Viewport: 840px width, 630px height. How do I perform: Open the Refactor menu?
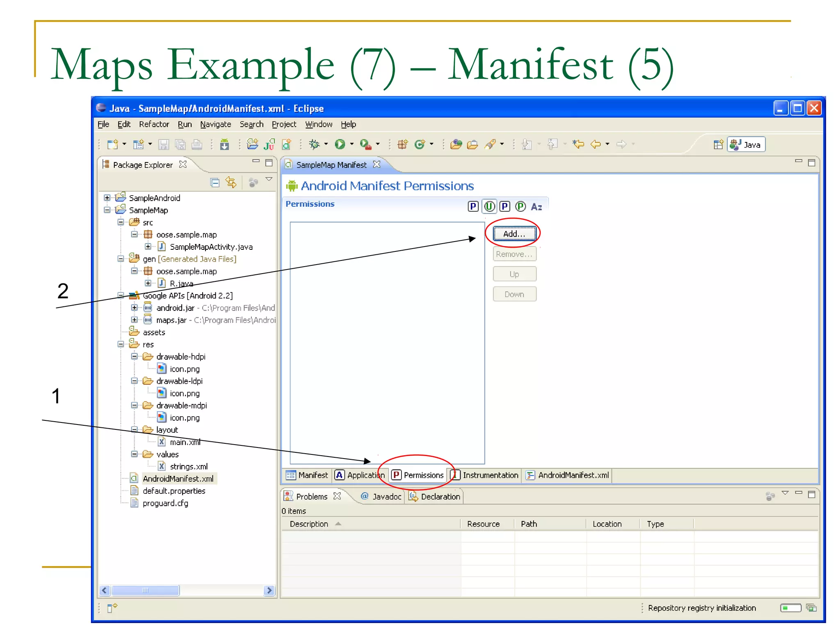154,124
